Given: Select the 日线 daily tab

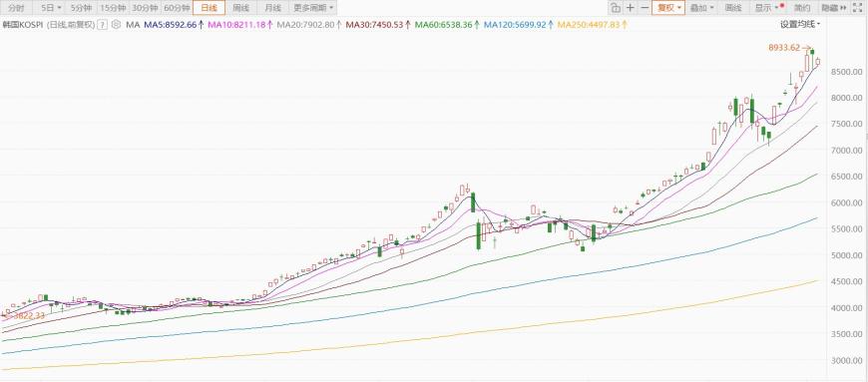Looking at the screenshot, I should (x=210, y=8).
